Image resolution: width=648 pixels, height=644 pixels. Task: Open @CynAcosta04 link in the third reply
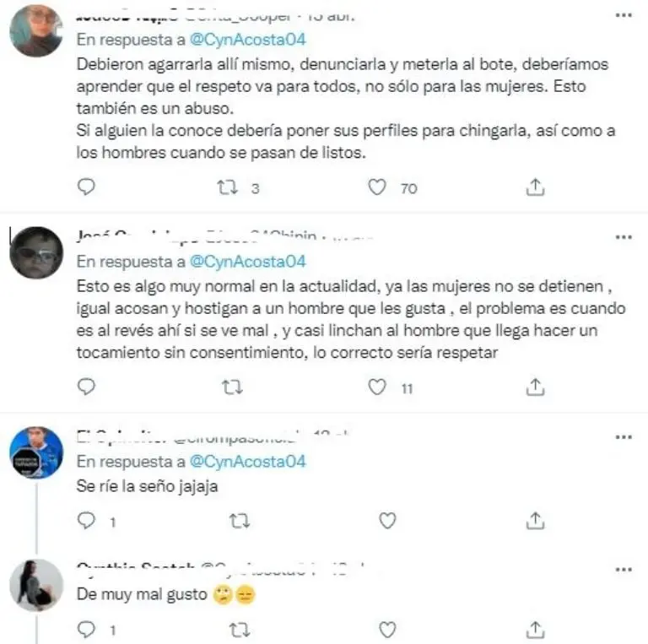click(x=247, y=462)
